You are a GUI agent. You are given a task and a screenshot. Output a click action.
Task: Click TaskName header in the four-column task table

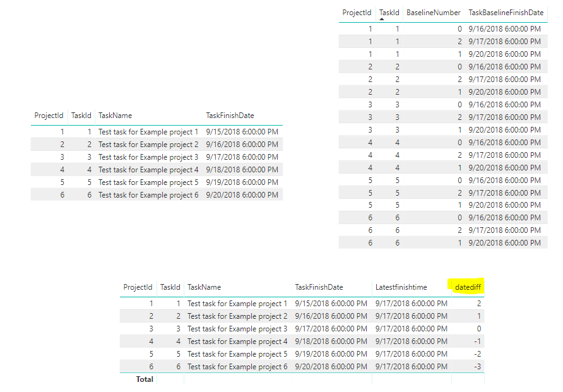(x=116, y=116)
